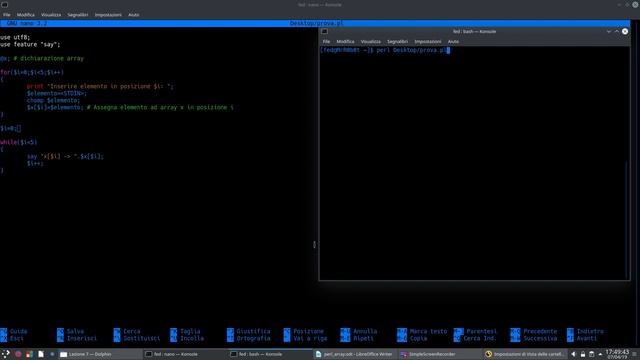640x360 pixels.
Task: Open the KDE application launcher
Action: click(6, 354)
